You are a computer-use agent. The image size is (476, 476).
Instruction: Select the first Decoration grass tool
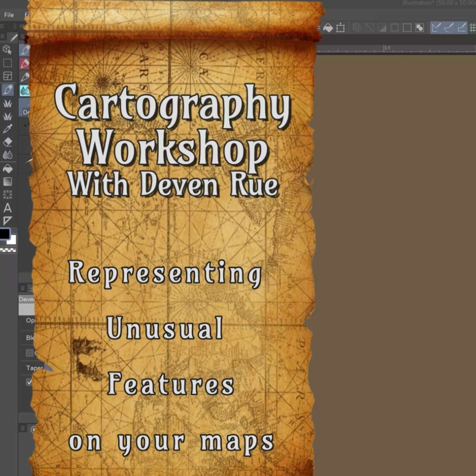tap(7, 103)
